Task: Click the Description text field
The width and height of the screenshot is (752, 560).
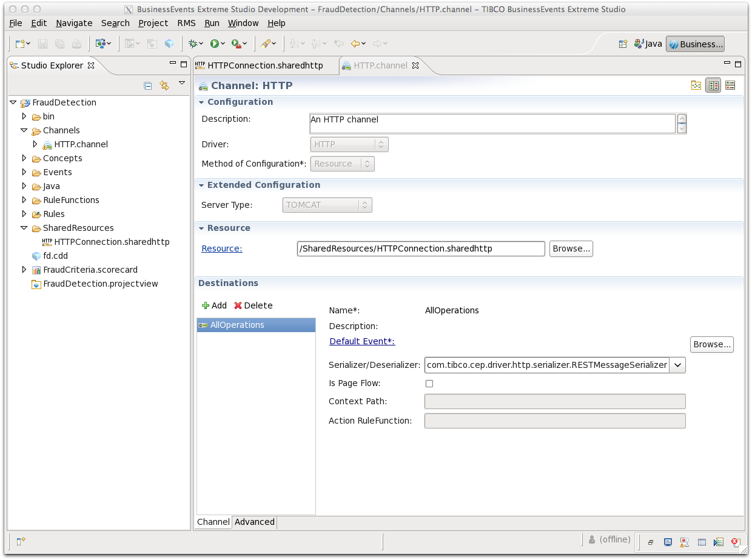Action: [x=492, y=124]
